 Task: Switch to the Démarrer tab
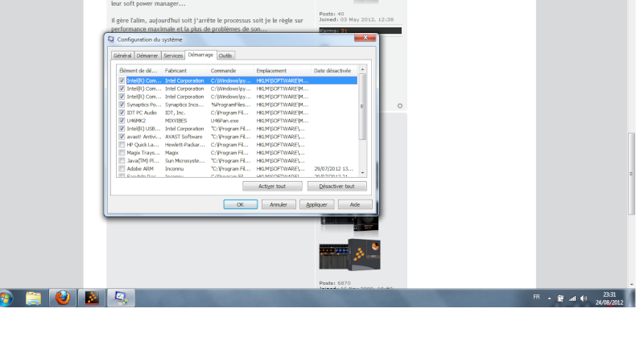pyautogui.click(x=147, y=56)
